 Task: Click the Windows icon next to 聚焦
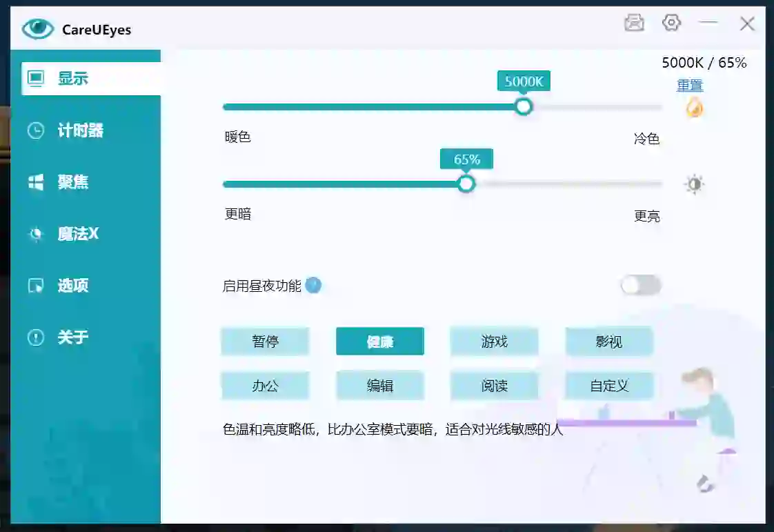pos(36,182)
